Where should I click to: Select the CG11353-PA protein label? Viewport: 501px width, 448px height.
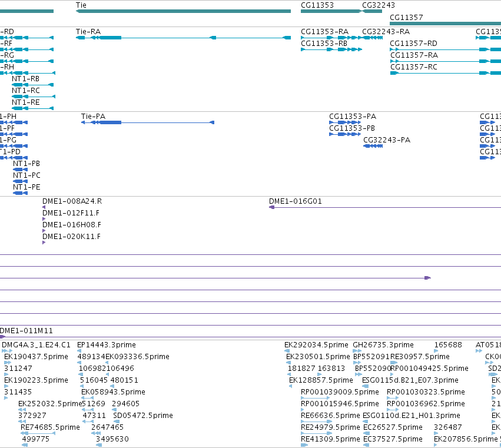tap(353, 117)
